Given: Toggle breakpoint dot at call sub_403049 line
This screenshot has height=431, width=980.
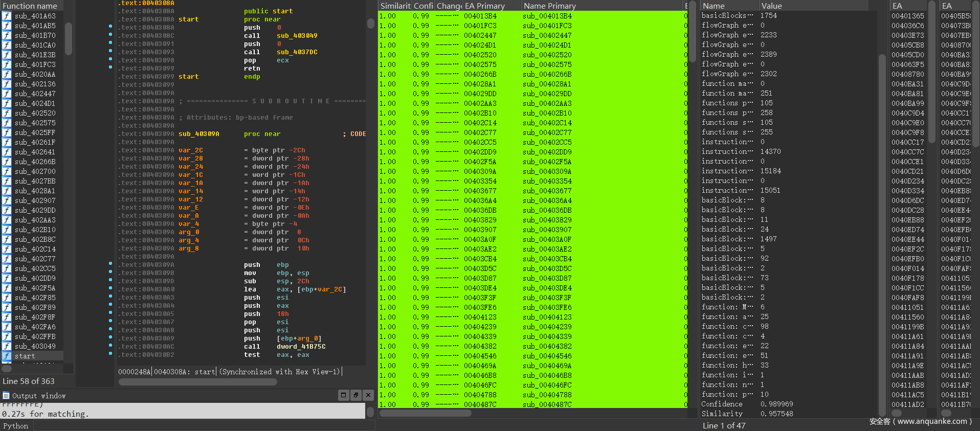Looking at the screenshot, I should click(x=110, y=34).
